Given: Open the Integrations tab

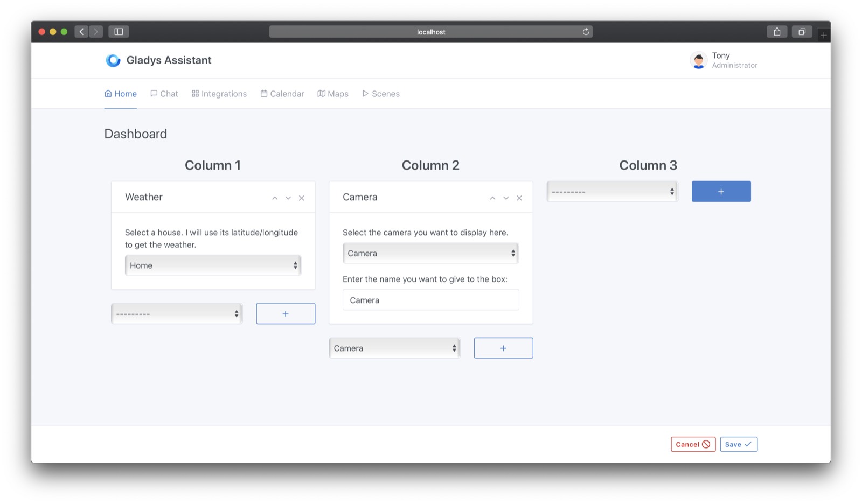Looking at the screenshot, I should tap(219, 93).
